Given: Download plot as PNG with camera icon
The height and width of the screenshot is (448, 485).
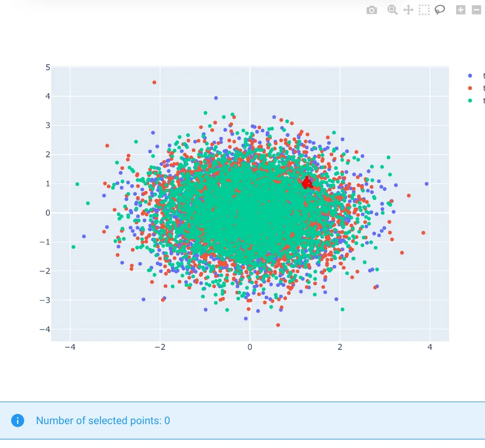Looking at the screenshot, I should pyautogui.click(x=372, y=10).
